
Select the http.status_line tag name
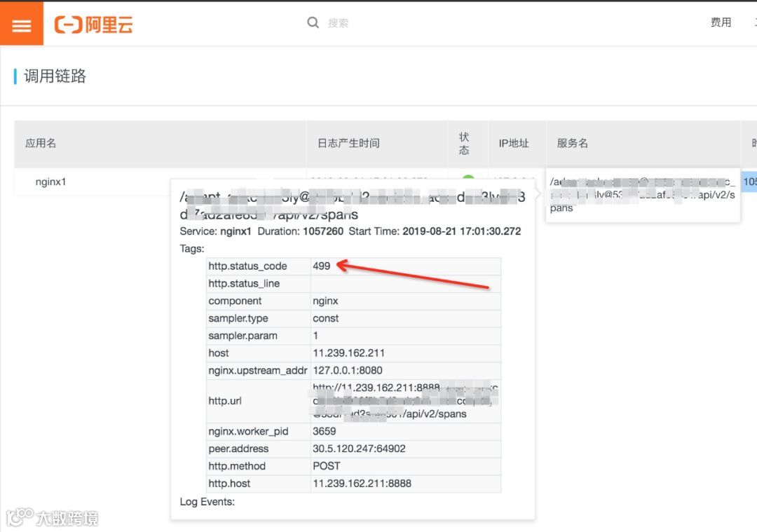[x=244, y=283]
